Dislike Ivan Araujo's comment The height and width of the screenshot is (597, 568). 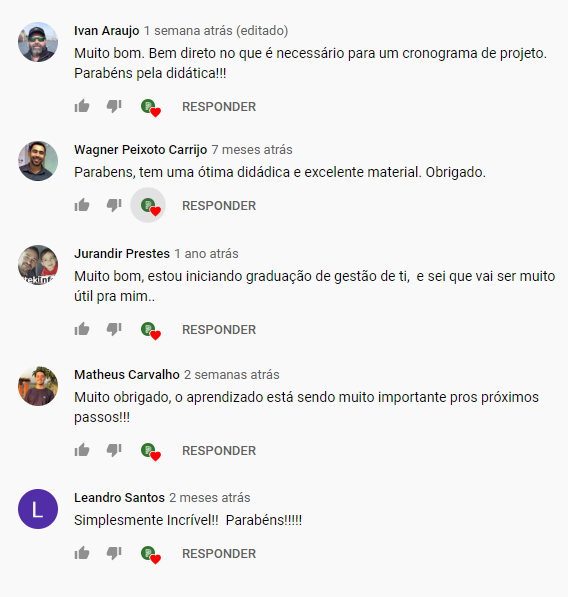[x=114, y=106]
